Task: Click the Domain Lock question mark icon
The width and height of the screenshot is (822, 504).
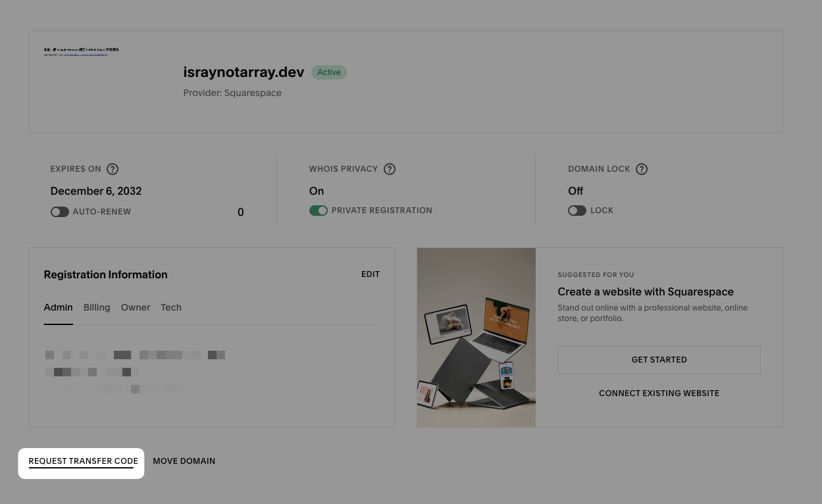Action: pyautogui.click(x=642, y=169)
